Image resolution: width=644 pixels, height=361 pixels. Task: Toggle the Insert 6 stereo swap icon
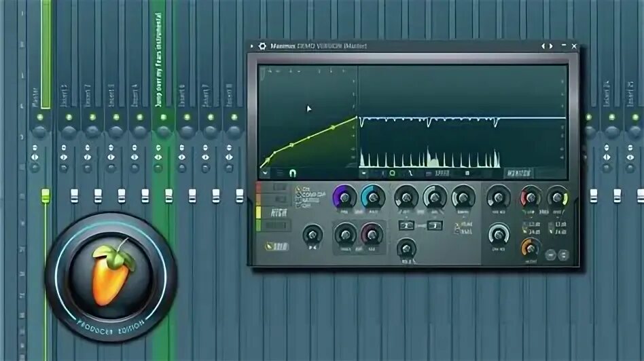click(182, 148)
